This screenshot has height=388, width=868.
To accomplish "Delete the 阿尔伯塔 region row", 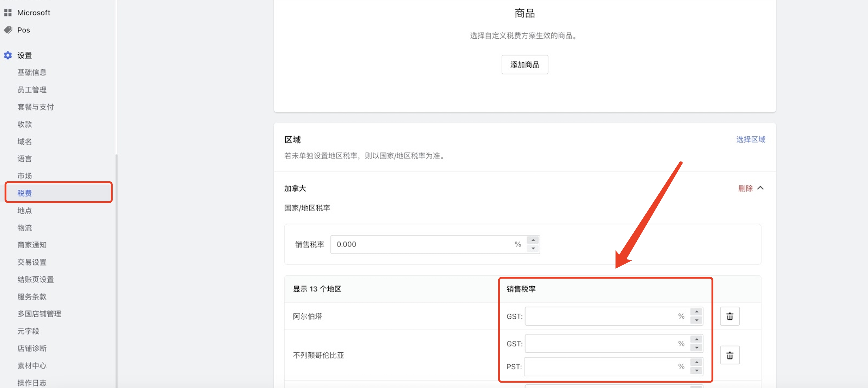I will (x=729, y=316).
